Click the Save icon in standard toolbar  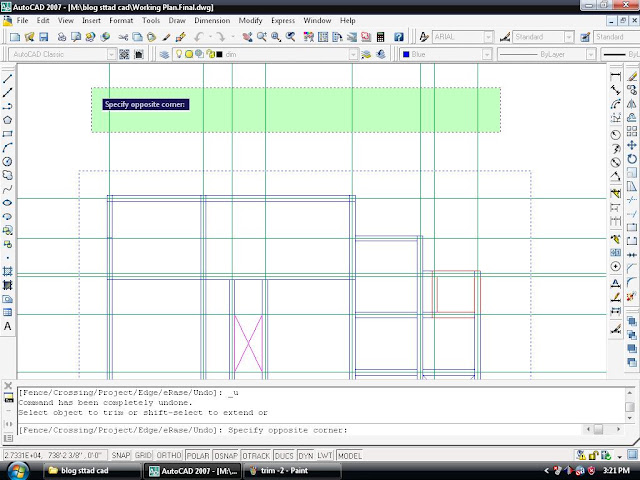pyautogui.click(x=44, y=37)
